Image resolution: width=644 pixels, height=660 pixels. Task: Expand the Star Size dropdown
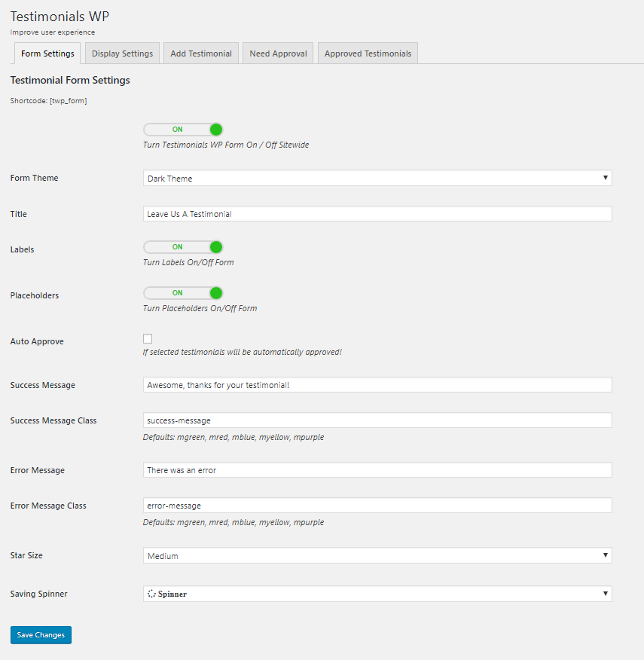tap(377, 555)
